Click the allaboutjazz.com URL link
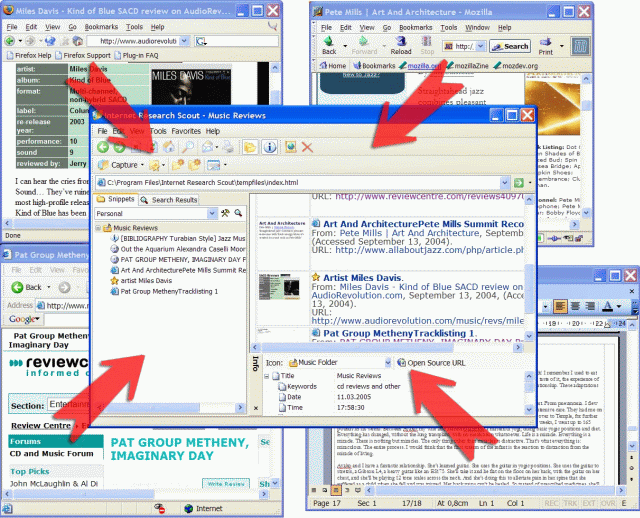The image size is (640, 518). pyautogui.click(x=429, y=250)
